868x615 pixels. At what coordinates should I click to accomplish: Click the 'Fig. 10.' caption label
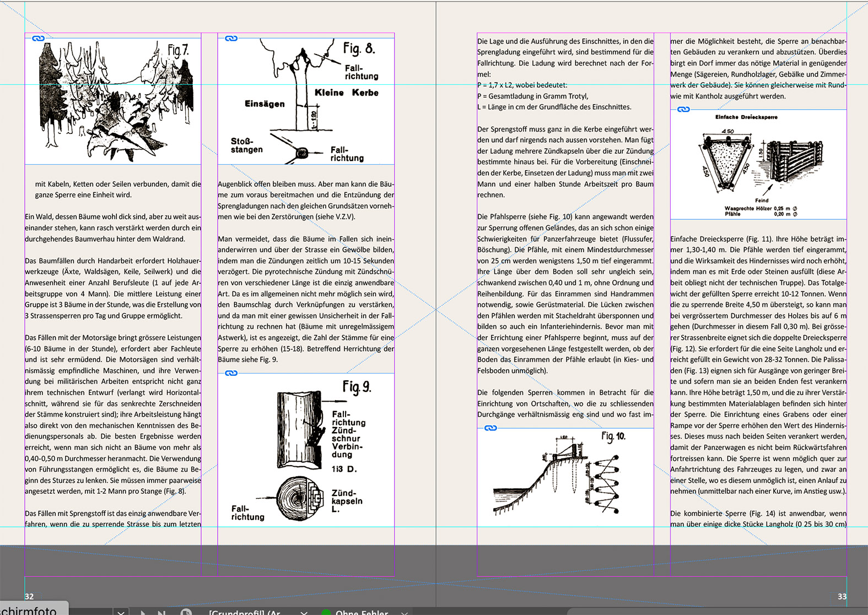tap(613, 436)
